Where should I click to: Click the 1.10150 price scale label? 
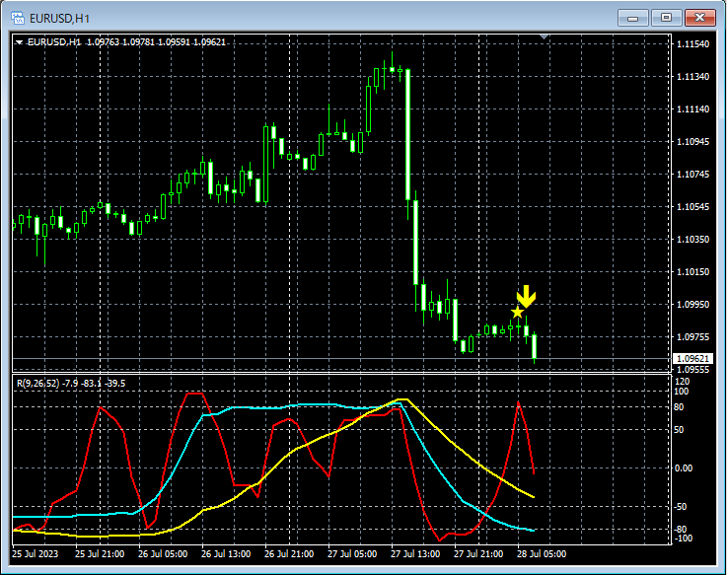click(x=693, y=271)
